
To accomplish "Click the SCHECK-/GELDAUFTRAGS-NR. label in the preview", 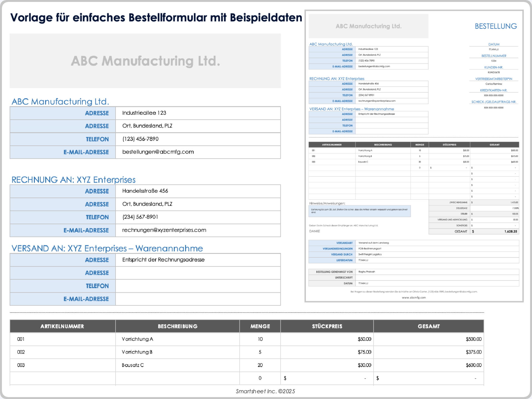I will click(494, 102).
